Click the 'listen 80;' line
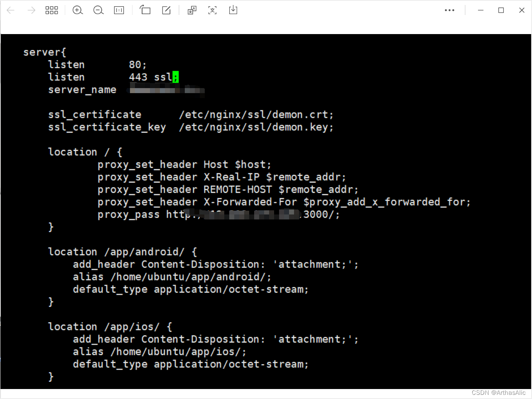The width and height of the screenshot is (532, 399). click(97, 65)
